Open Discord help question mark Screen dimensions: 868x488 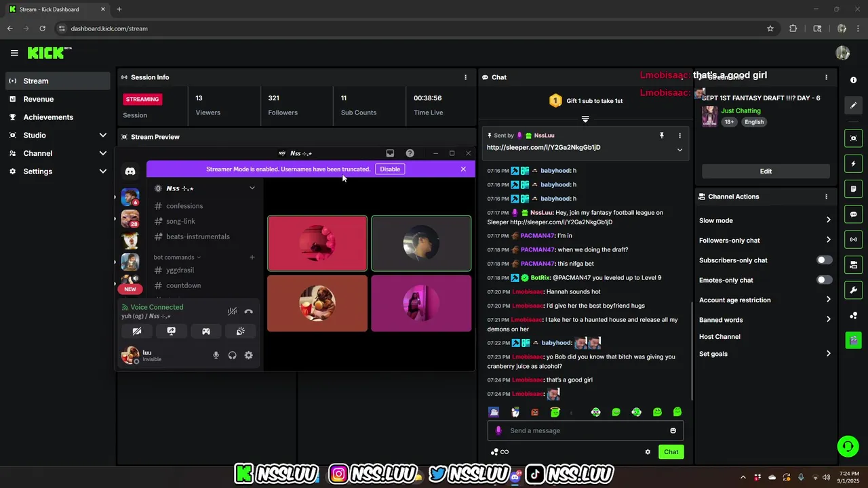(410, 153)
